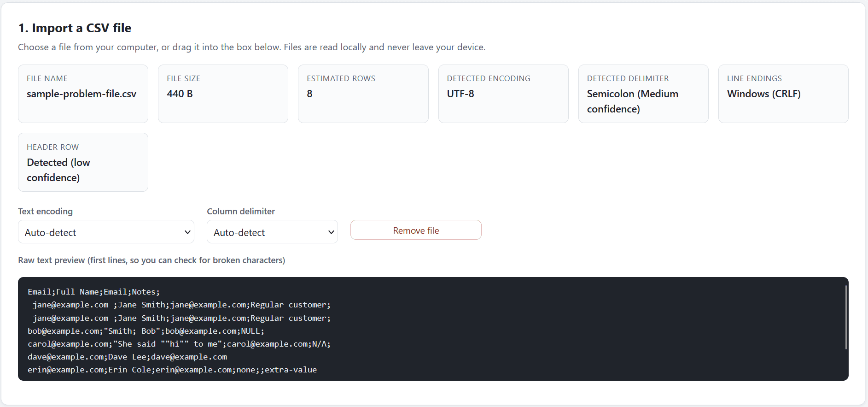Click the carol@example.com preview line
868x407 pixels.
(x=179, y=344)
